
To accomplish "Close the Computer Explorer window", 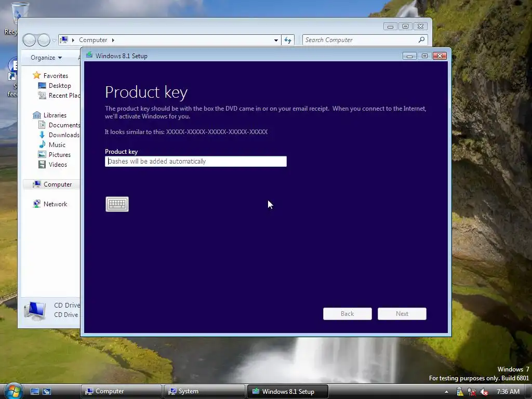I will click(x=420, y=26).
